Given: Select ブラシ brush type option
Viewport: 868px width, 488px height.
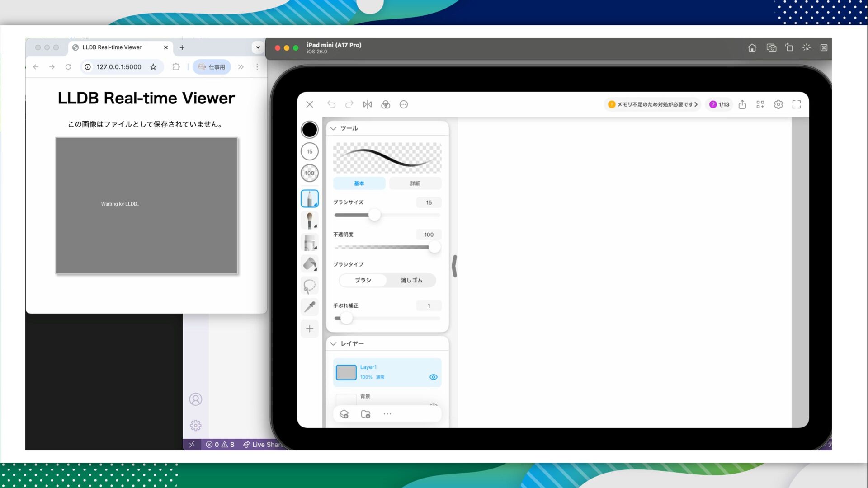Looking at the screenshot, I should (363, 280).
